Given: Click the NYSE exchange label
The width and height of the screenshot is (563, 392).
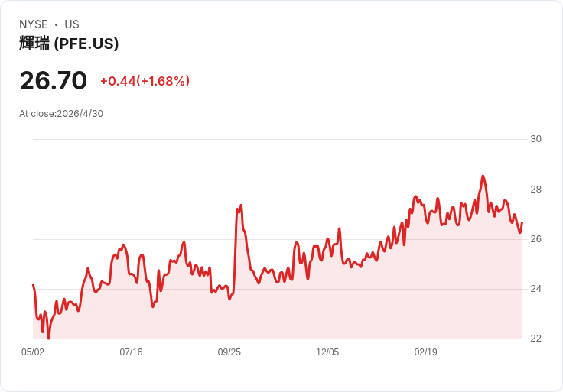Looking at the screenshot, I should pyautogui.click(x=34, y=24).
